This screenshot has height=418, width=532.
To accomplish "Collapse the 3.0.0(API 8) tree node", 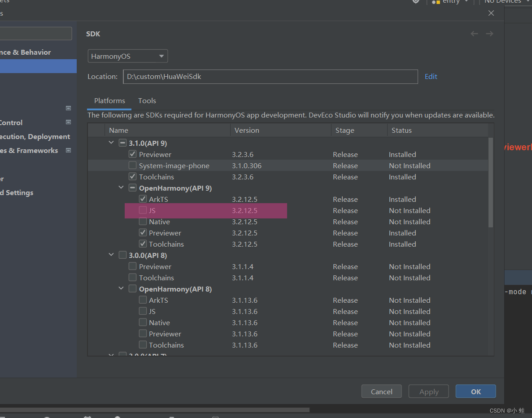I will point(111,254).
